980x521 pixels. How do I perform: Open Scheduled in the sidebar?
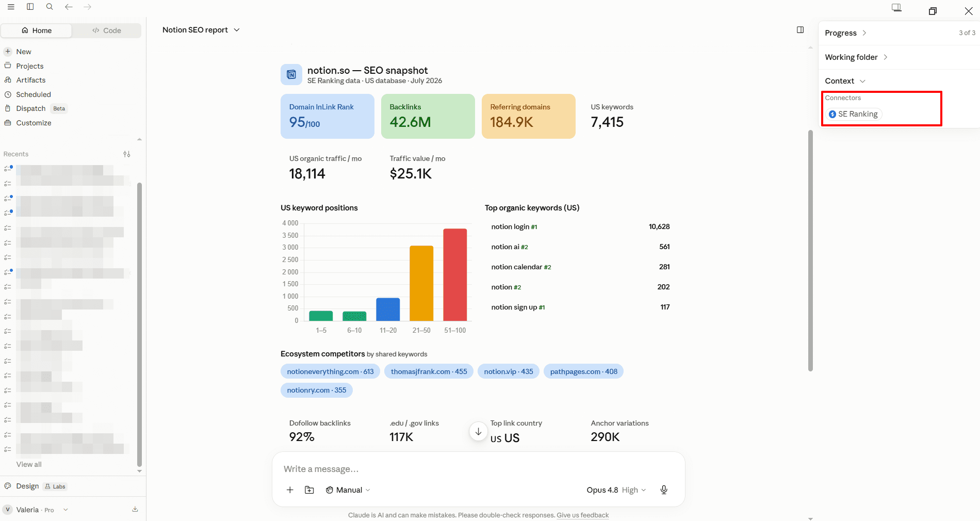click(28, 94)
